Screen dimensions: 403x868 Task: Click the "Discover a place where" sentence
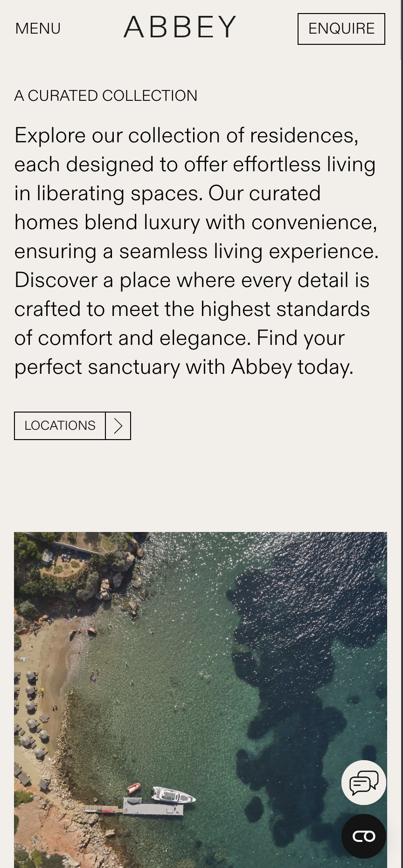tap(191, 280)
